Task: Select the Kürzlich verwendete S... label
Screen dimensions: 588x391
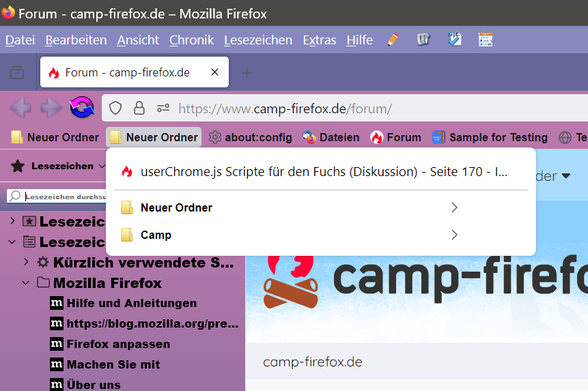Action: [143, 262]
